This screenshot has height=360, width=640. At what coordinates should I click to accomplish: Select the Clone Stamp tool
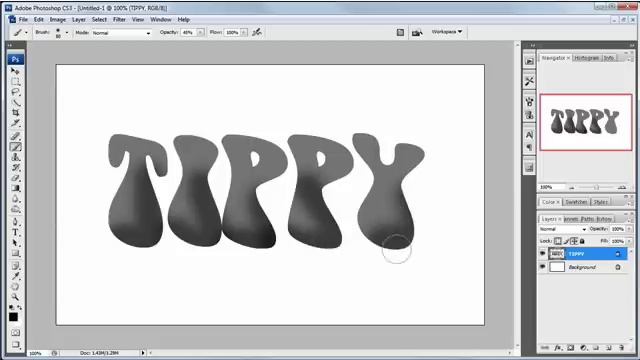pos(15,157)
